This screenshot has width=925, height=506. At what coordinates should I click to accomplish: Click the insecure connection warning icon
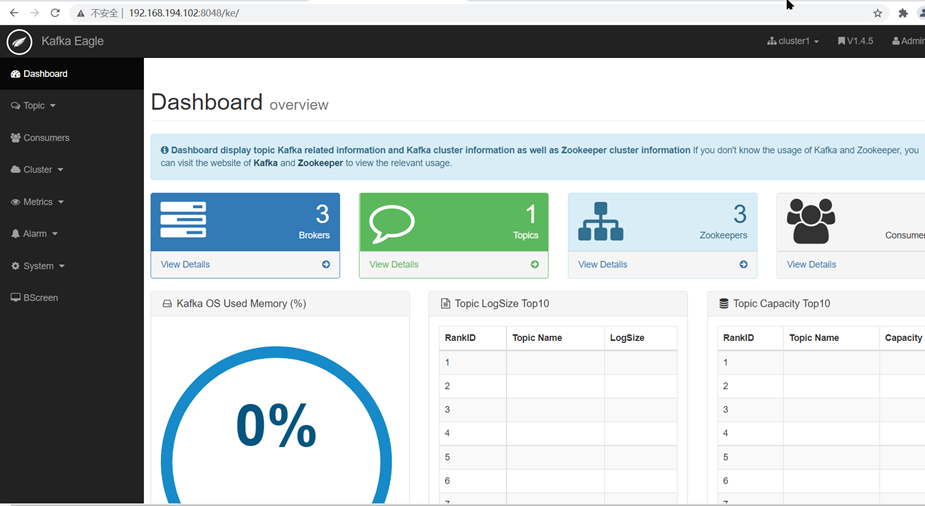pos(81,13)
